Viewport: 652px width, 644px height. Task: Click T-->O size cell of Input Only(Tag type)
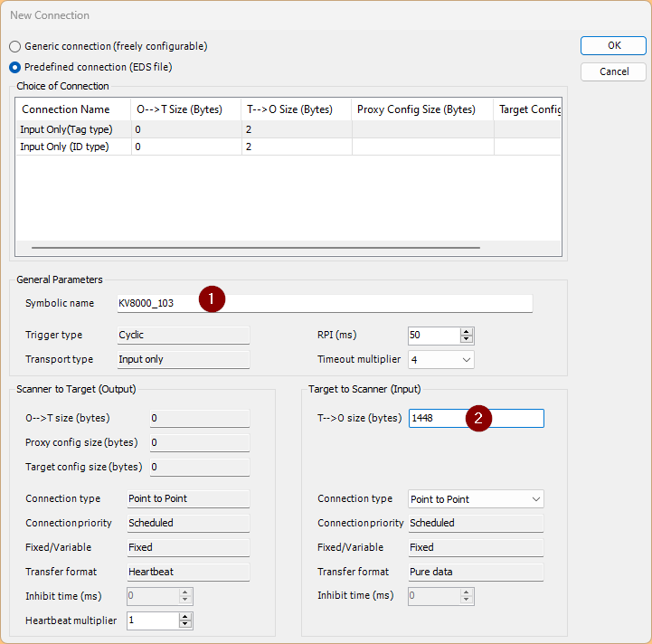pos(297,129)
